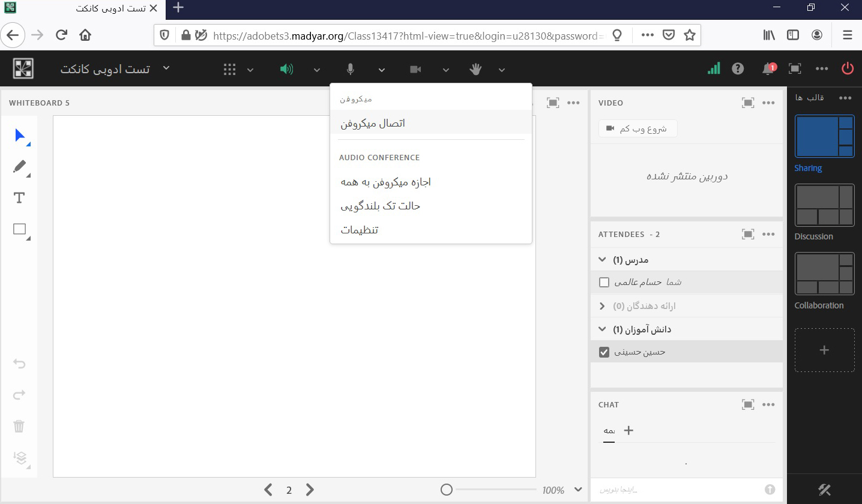Maximize the Attendees pod

(x=748, y=234)
